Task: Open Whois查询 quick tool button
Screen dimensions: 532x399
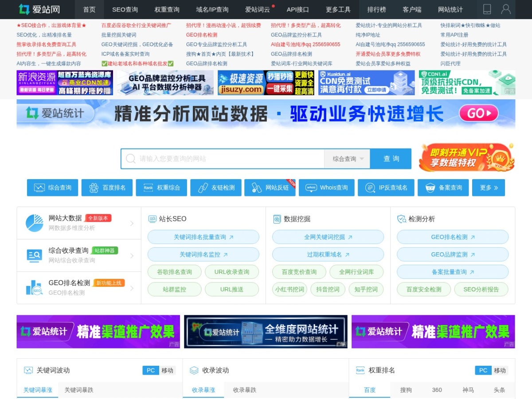Action: [326, 188]
